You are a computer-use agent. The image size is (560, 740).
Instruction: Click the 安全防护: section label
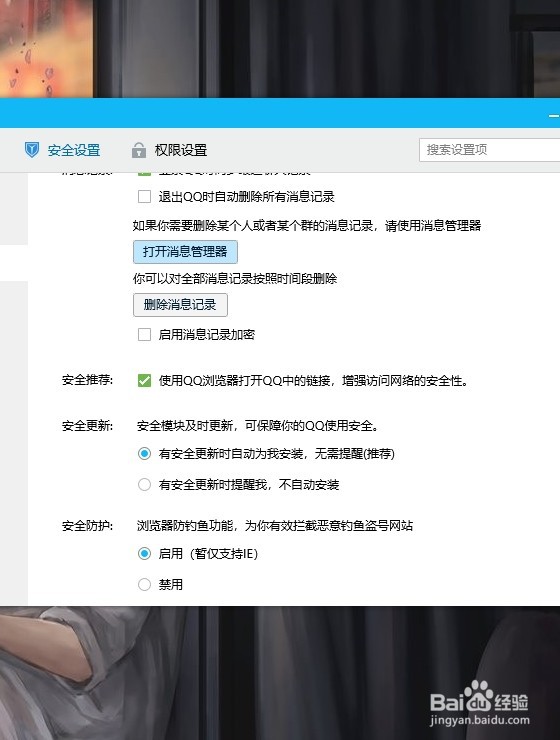point(87,526)
